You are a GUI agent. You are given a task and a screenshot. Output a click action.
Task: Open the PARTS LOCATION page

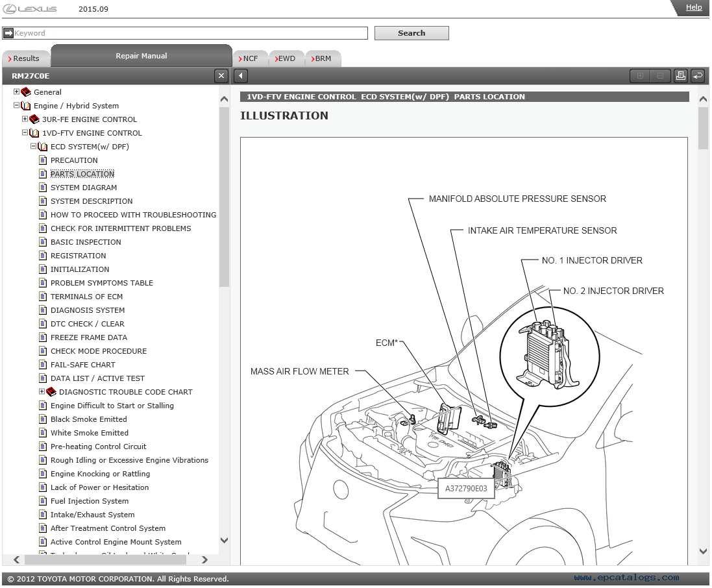(82, 174)
